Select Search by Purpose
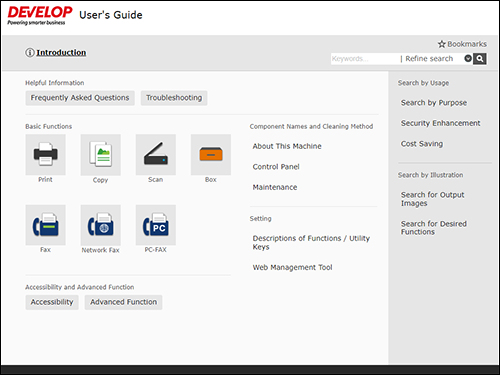The height and width of the screenshot is (375, 500). [x=434, y=103]
